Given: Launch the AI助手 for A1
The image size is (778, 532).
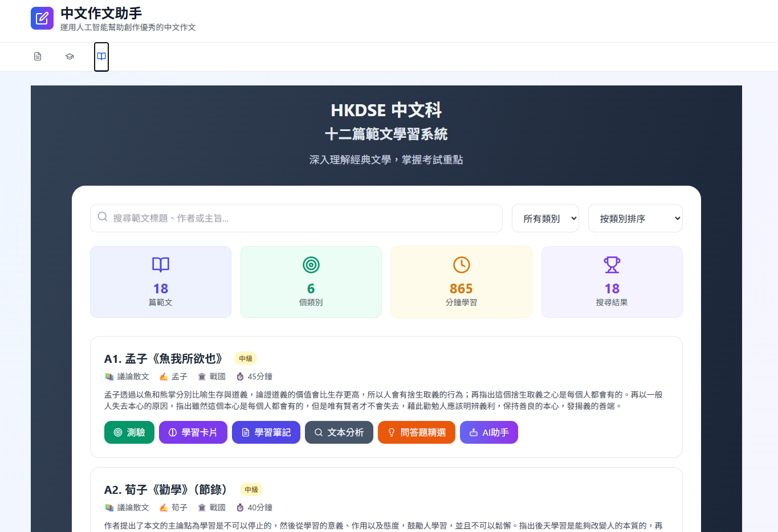Looking at the screenshot, I should pyautogui.click(x=489, y=432).
